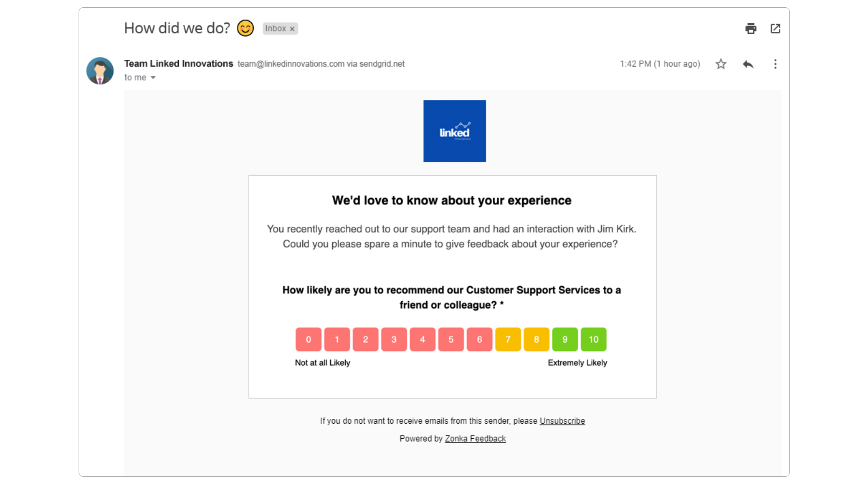Click the green rating 9 button
The height and width of the screenshot is (485, 868).
tap(565, 339)
